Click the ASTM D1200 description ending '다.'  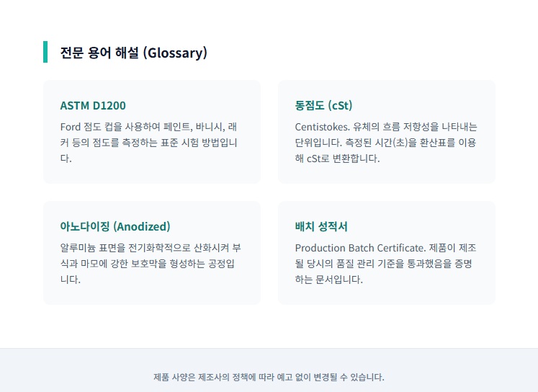(66, 158)
